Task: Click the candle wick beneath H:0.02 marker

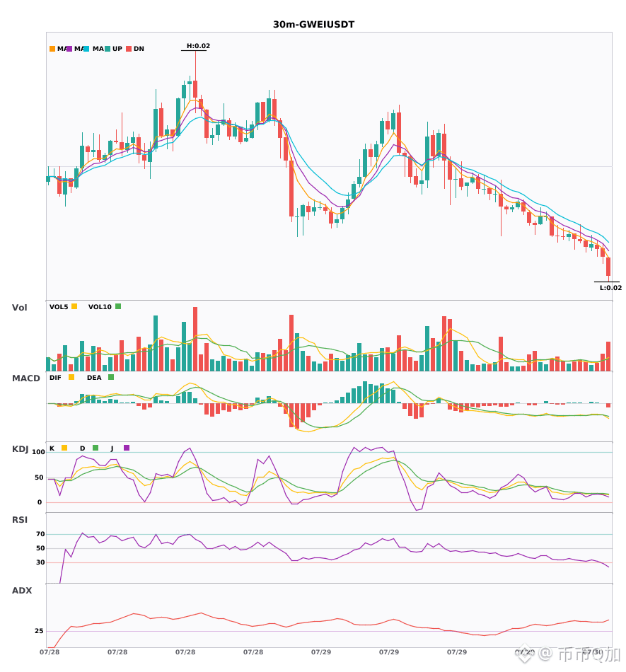Action: tap(195, 66)
